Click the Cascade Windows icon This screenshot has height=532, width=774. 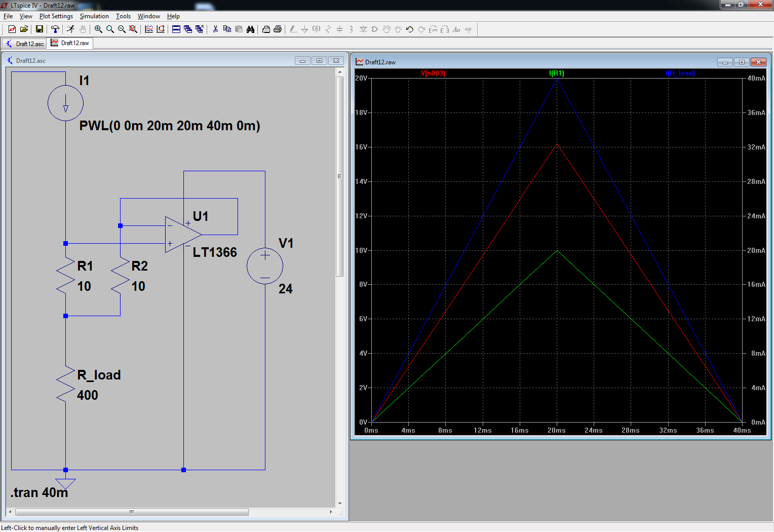[x=188, y=29]
